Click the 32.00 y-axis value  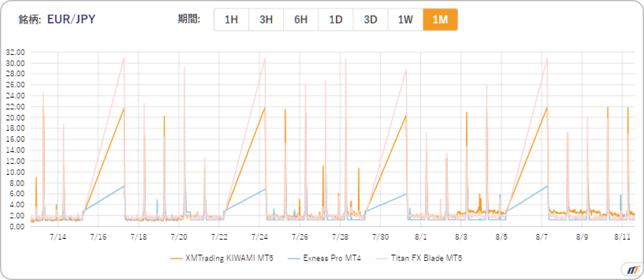15,52
